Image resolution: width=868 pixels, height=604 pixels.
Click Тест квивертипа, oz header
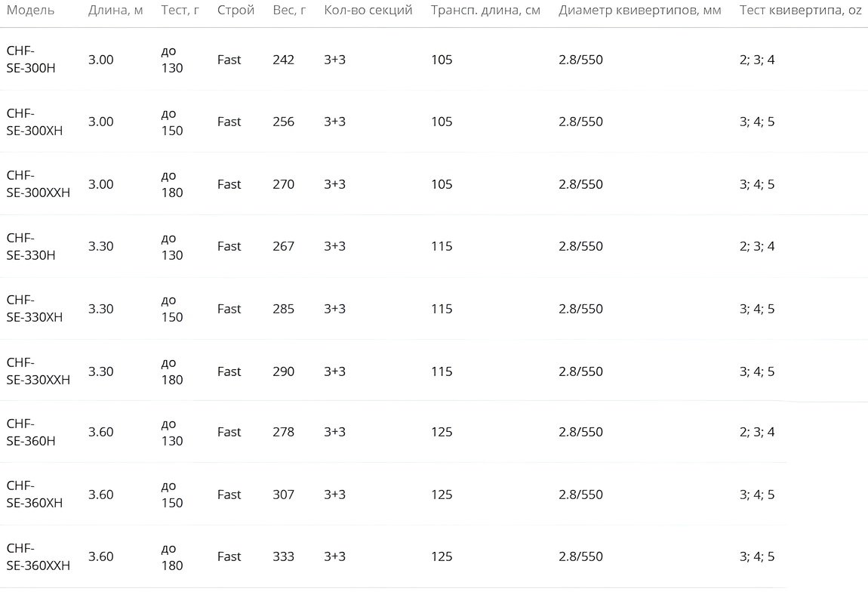click(x=801, y=10)
